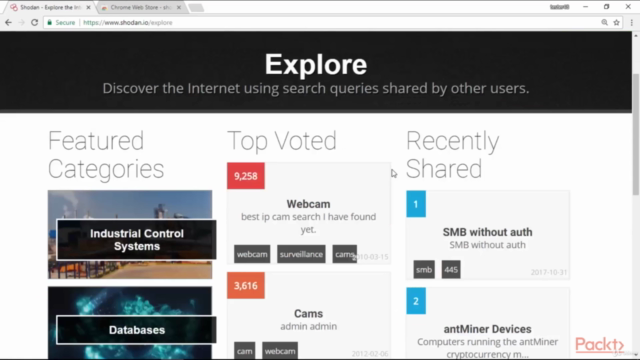Switch to the Chrome Web Store tab

click(141, 7)
